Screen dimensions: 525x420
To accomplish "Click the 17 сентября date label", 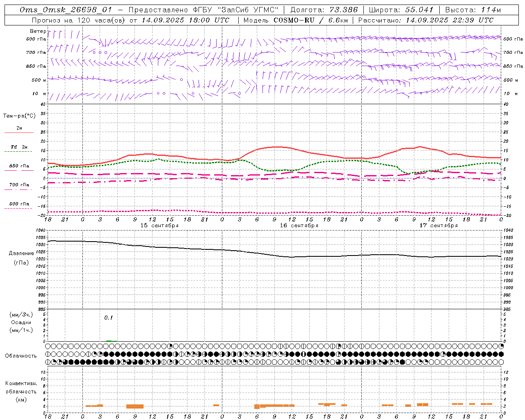I will tap(438, 226).
